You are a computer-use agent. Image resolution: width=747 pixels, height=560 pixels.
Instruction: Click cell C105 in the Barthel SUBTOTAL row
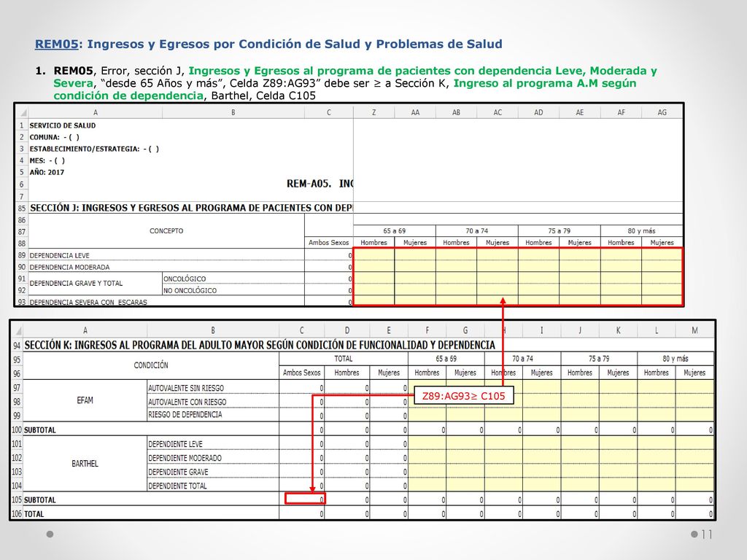(306, 499)
